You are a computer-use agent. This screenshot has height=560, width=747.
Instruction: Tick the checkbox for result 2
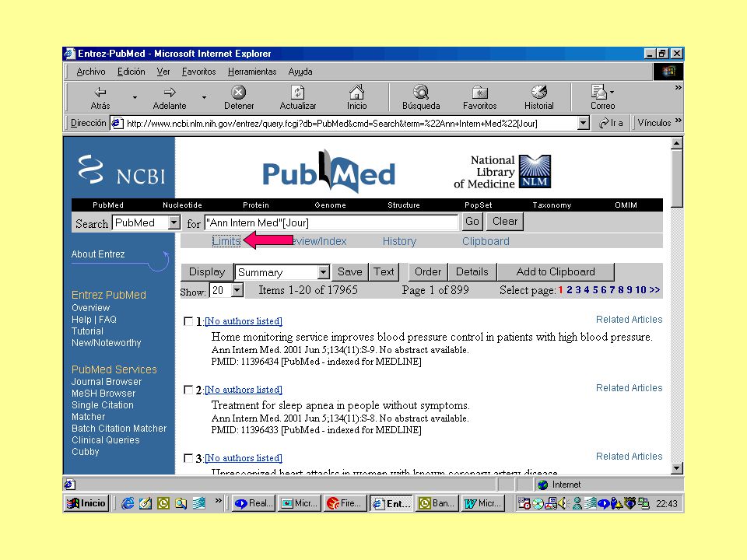tap(188, 390)
